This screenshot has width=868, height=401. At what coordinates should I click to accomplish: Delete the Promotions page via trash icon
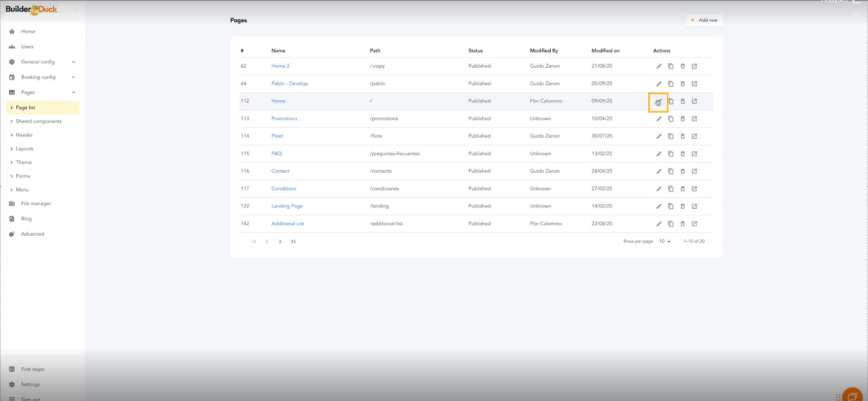coord(682,119)
